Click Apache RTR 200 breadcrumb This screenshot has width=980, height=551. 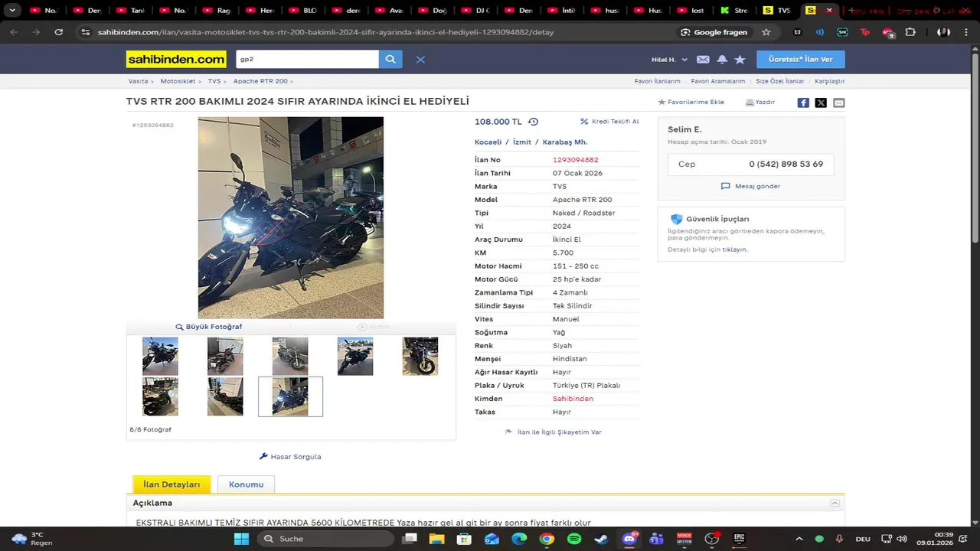(x=260, y=81)
